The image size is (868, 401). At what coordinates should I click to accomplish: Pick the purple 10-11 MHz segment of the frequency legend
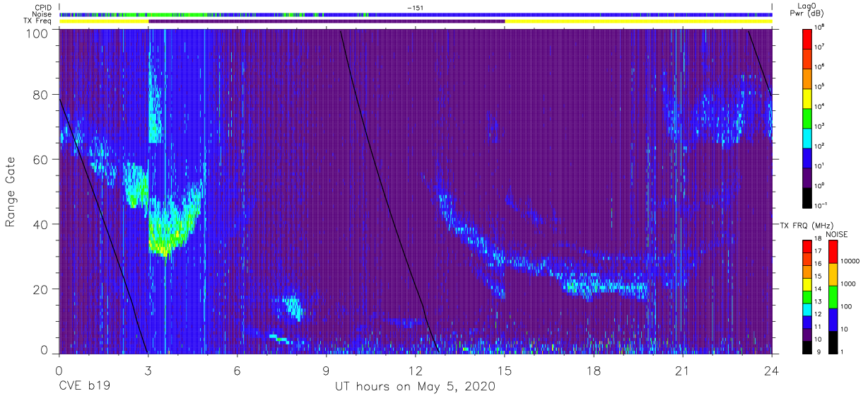coord(807,333)
